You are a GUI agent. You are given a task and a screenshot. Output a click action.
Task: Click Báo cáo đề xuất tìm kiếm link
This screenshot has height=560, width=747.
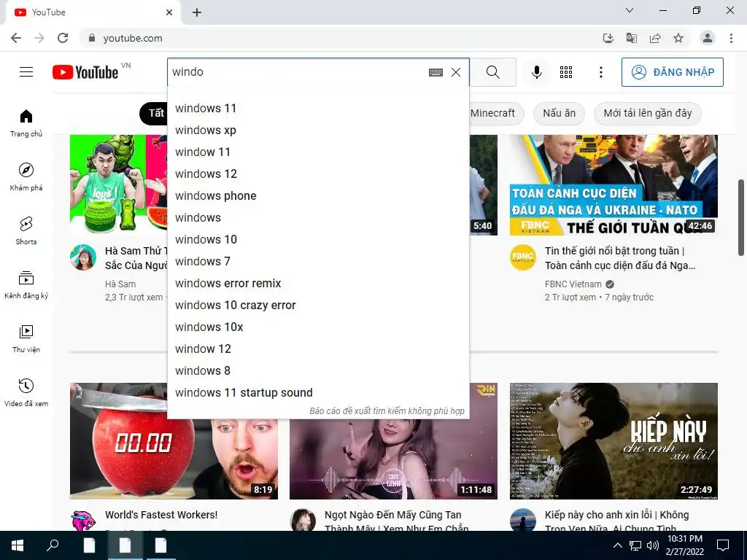pos(387,411)
